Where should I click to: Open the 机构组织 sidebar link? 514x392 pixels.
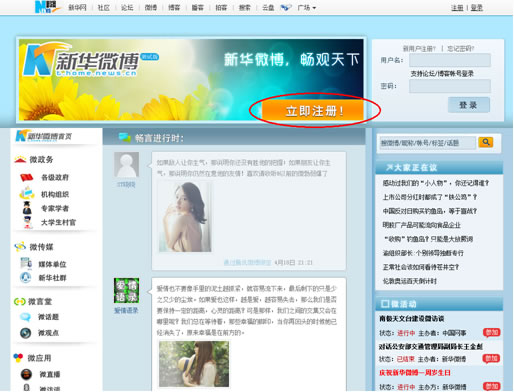[55, 194]
